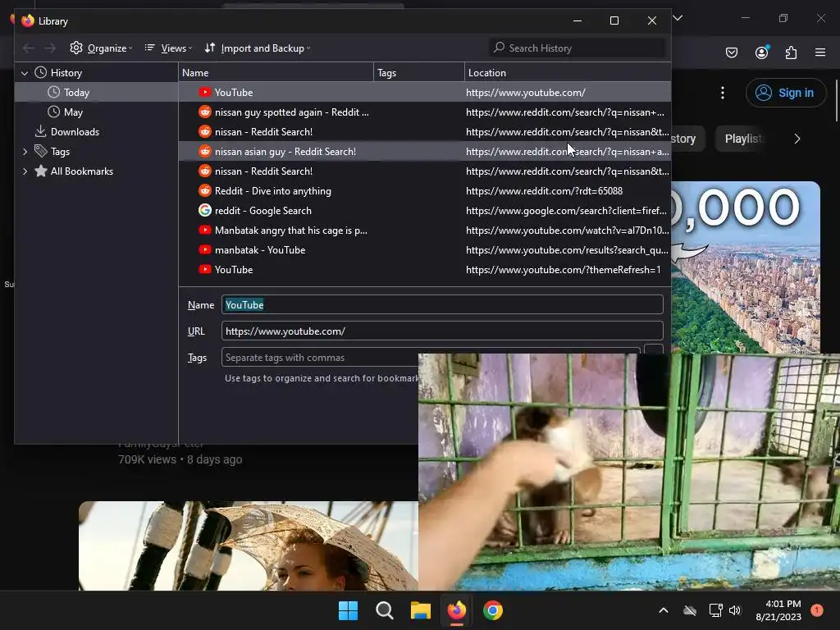The width and height of the screenshot is (840, 630).
Task: Open the Views menu in Library
Action: [168, 48]
